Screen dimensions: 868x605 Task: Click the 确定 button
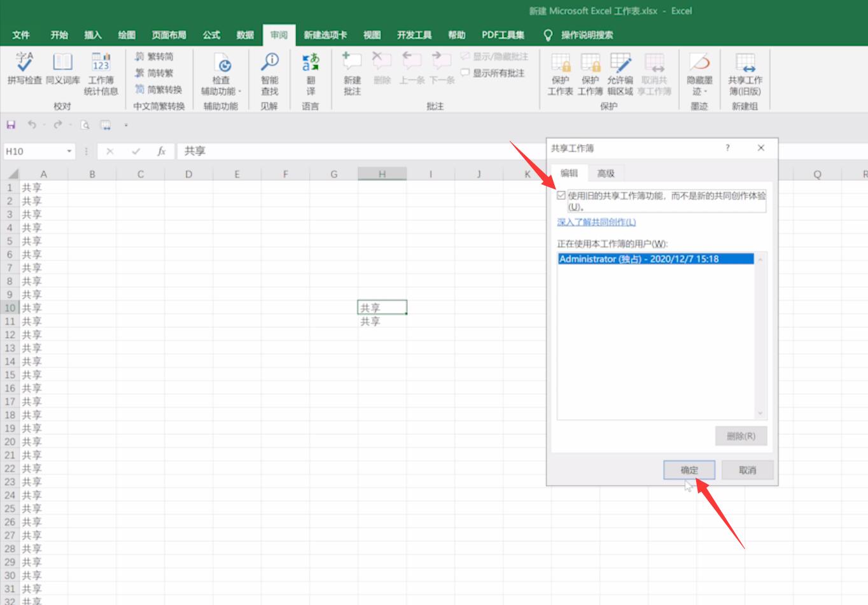(x=689, y=470)
